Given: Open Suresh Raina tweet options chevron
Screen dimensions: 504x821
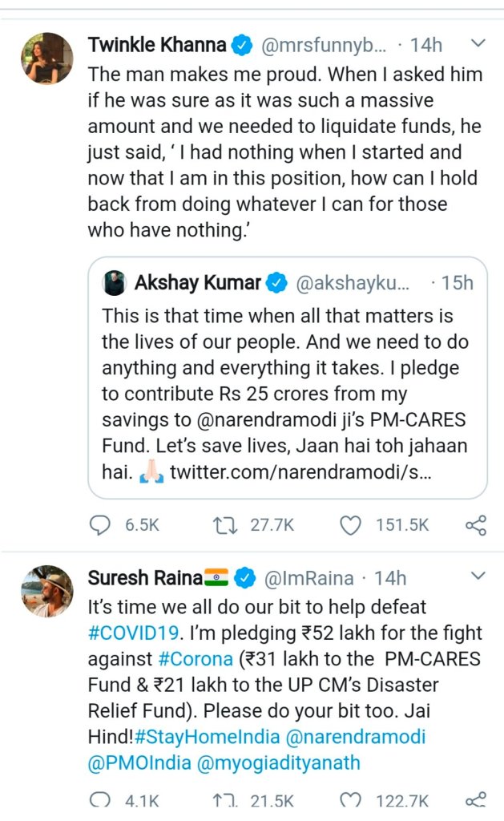Looking at the screenshot, I should click(x=478, y=576).
